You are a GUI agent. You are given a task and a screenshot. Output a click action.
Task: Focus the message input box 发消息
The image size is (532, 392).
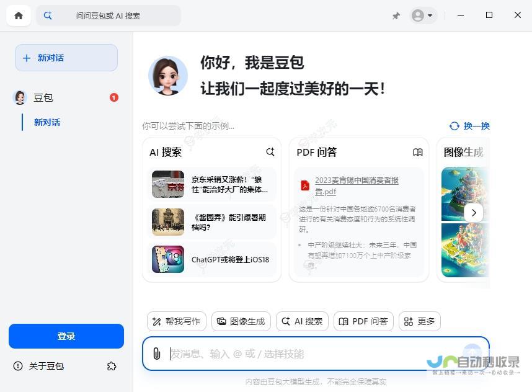pos(316,354)
